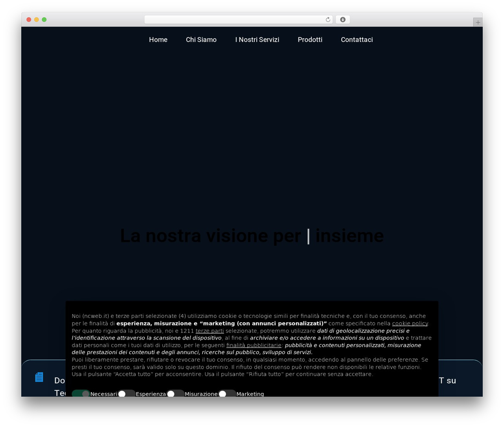Close the browser window with red button
The image size is (504, 427).
click(x=29, y=20)
